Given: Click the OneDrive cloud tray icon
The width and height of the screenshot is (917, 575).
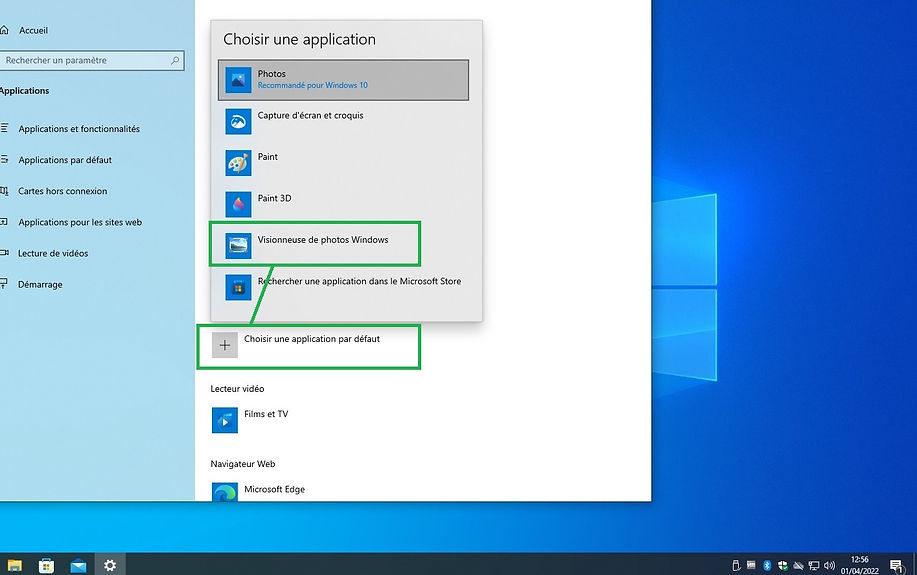Looking at the screenshot, I should click(x=798, y=566).
